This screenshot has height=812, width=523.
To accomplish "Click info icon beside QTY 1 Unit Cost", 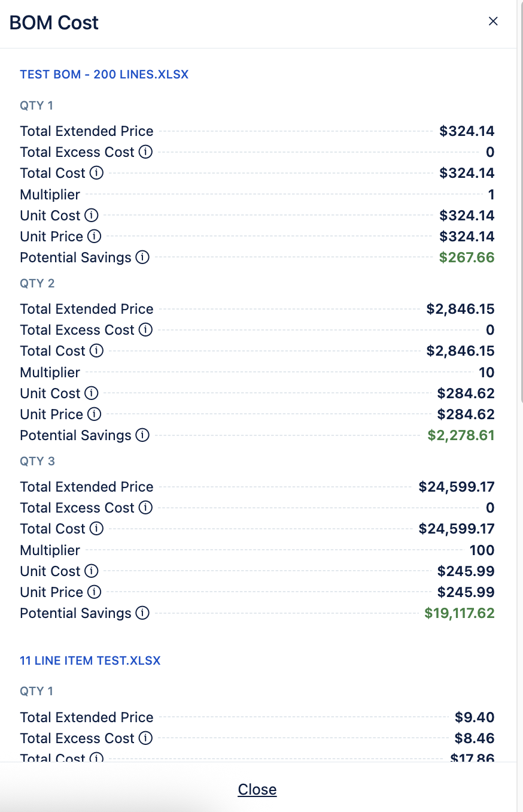I will click(91, 215).
